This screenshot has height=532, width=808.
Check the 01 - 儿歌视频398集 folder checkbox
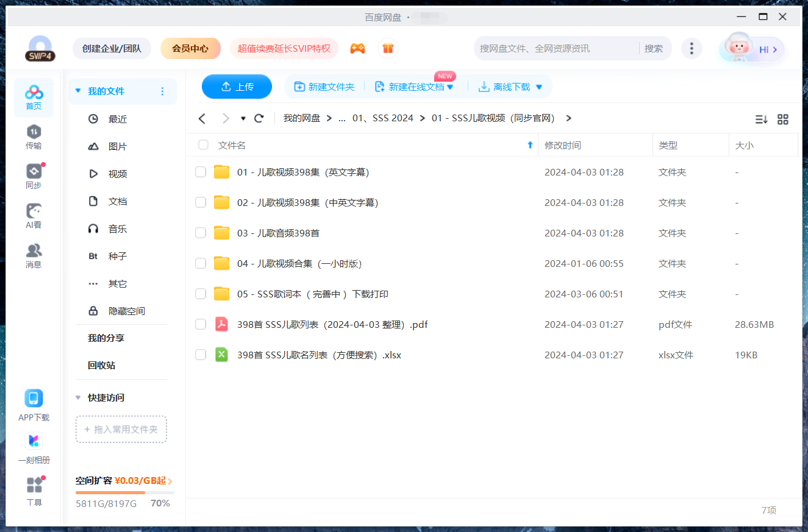pyautogui.click(x=201, y=172)
